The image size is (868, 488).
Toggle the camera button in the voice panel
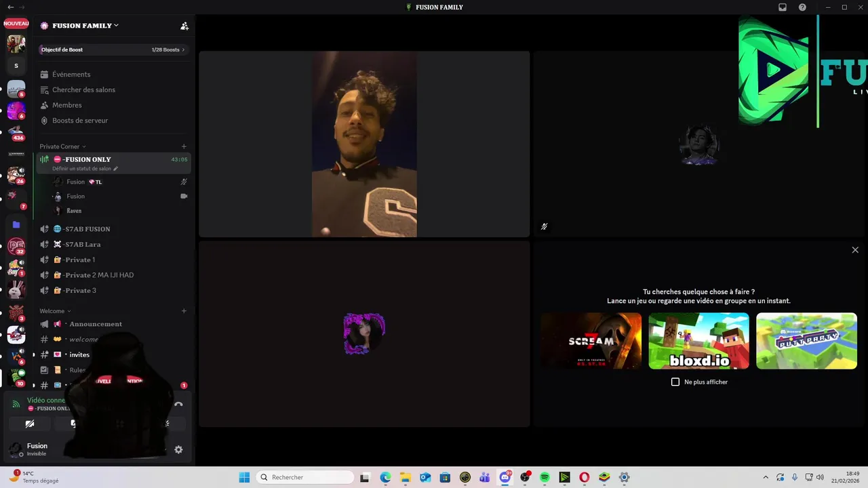point(30,424)
